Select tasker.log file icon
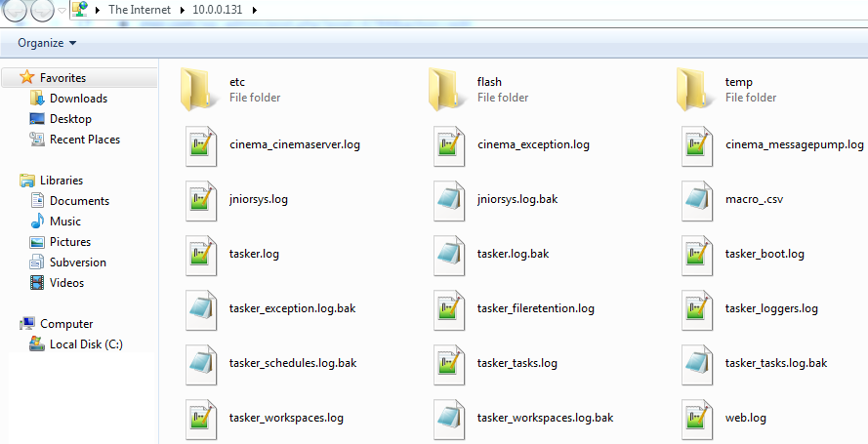868x444 pixels. [200, 255]
